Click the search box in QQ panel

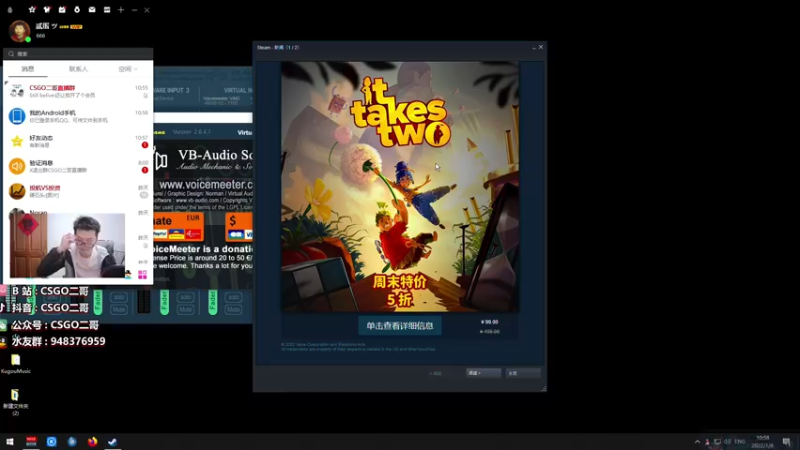pos(78,54)
